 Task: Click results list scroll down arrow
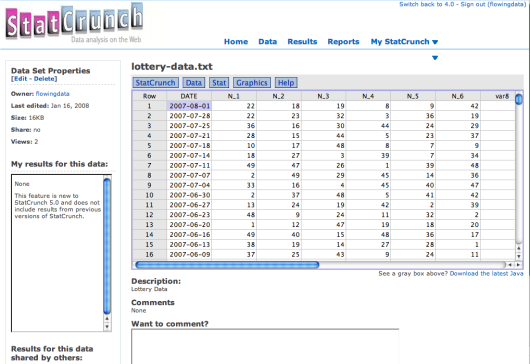[x=107, y=327]
